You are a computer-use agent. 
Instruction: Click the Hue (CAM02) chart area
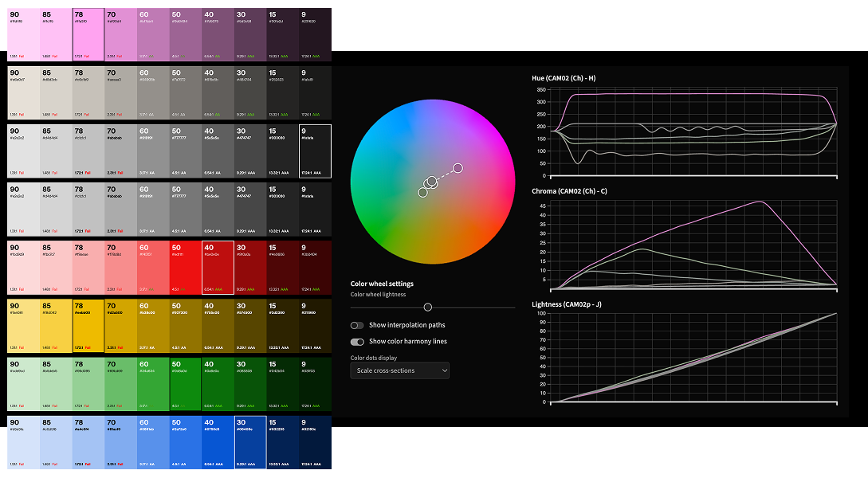tap(693, 132)
